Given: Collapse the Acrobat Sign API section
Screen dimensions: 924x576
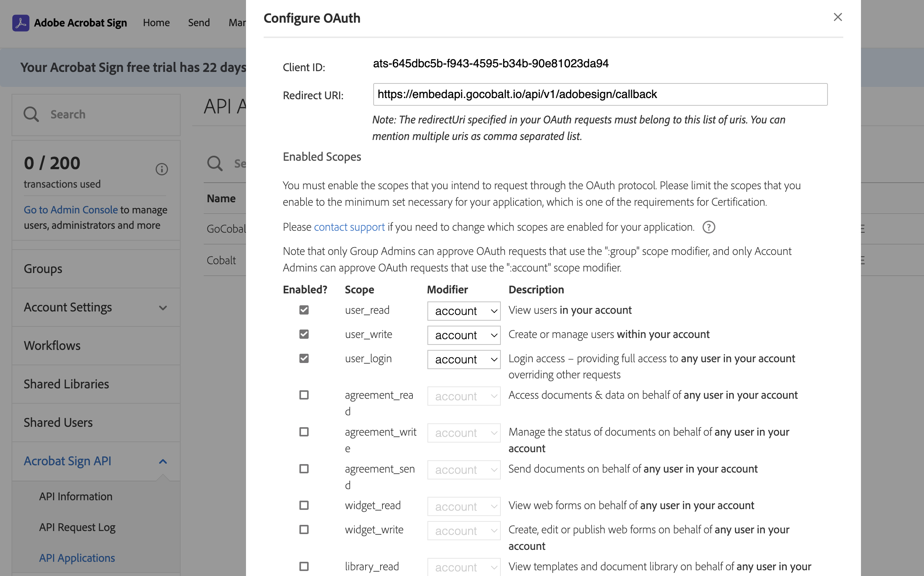Looking at the screenshot, I should (x=163, y=461).
